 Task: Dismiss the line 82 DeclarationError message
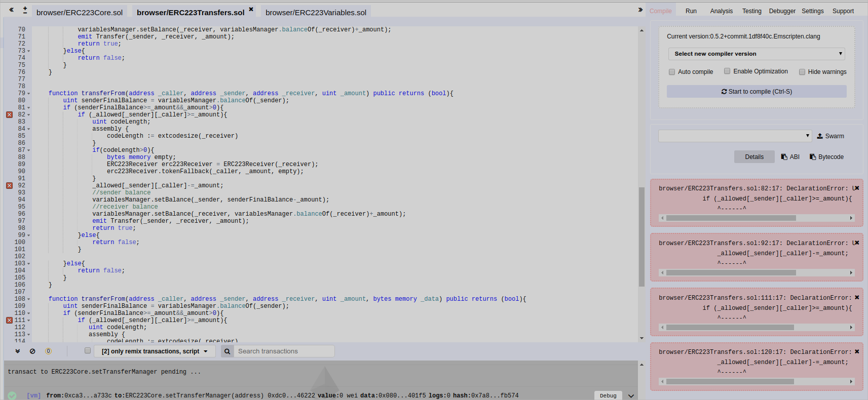(x=857, y=188)
